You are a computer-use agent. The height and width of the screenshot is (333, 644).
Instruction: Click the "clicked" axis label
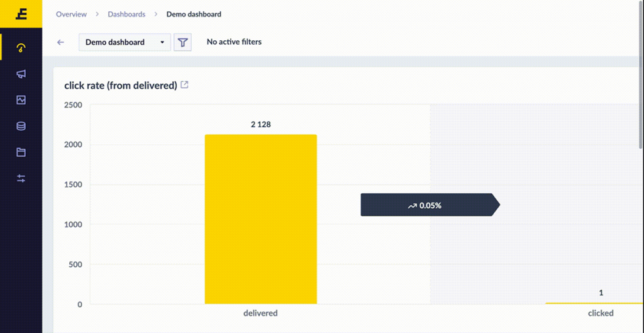coord(601,313)
